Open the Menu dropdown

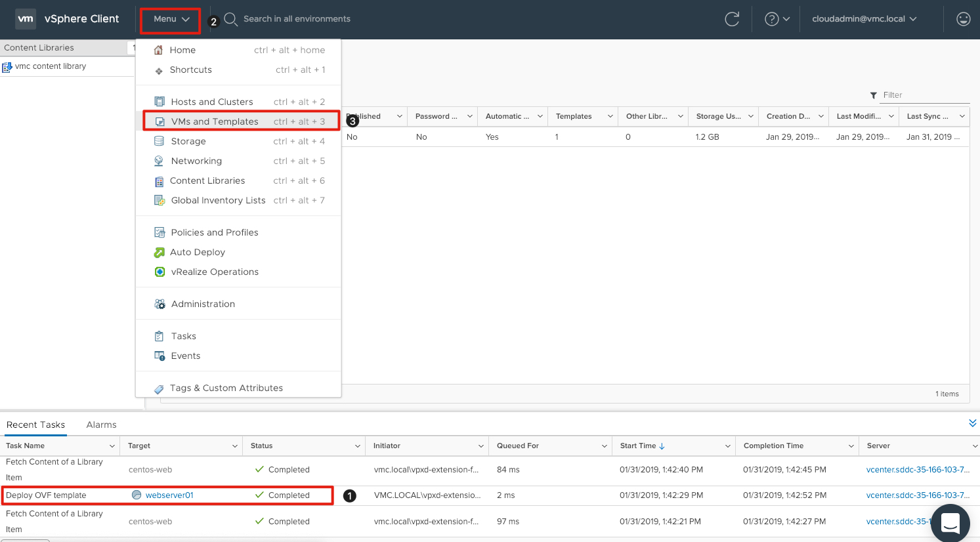click(171, 19)
